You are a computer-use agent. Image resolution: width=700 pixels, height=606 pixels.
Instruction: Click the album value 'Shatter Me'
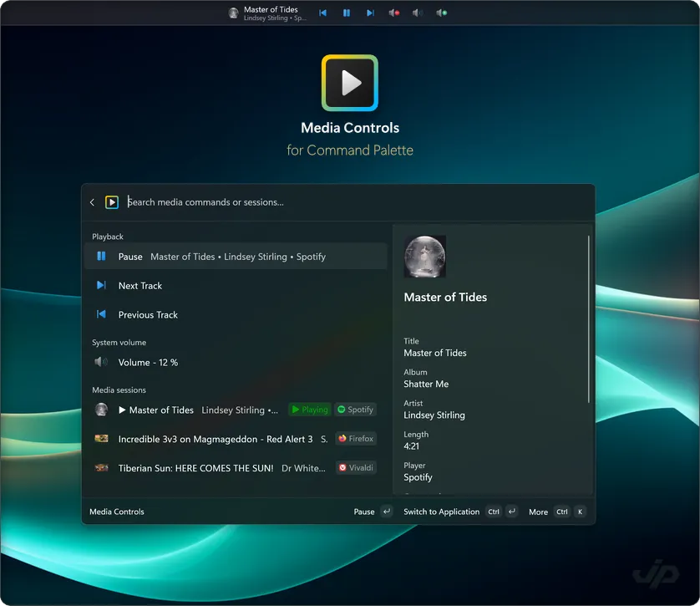pos(426,384)
